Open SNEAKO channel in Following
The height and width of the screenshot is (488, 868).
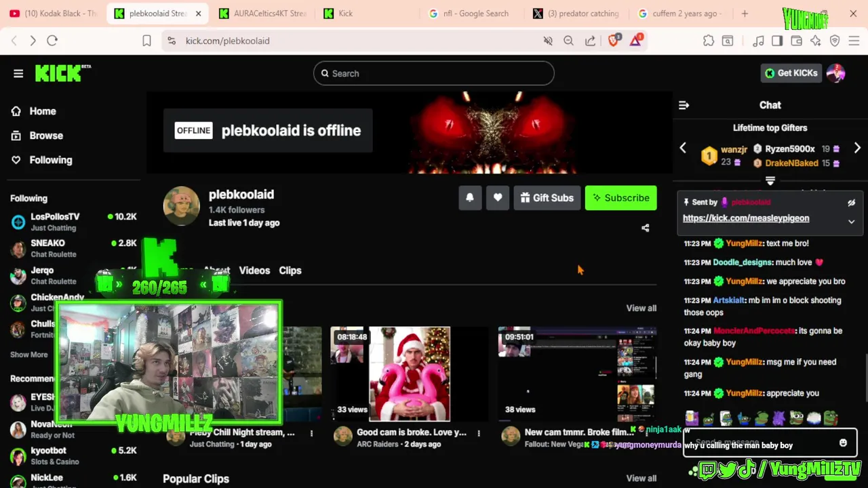pos(73,248)
